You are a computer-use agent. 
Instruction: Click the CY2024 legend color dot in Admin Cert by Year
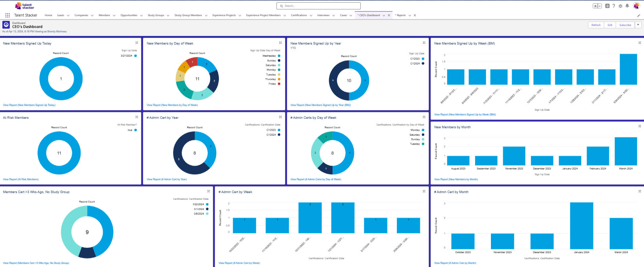click(x=279, y=135)
